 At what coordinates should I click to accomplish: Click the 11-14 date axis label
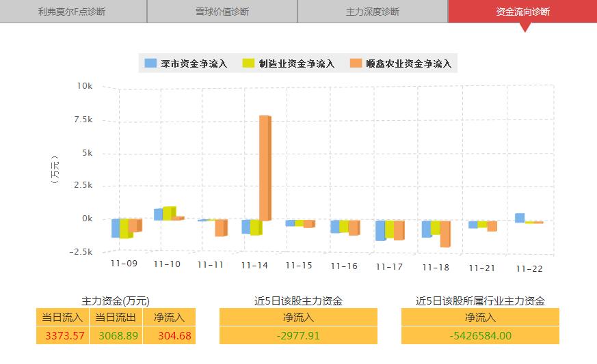(x=254, y=265)
